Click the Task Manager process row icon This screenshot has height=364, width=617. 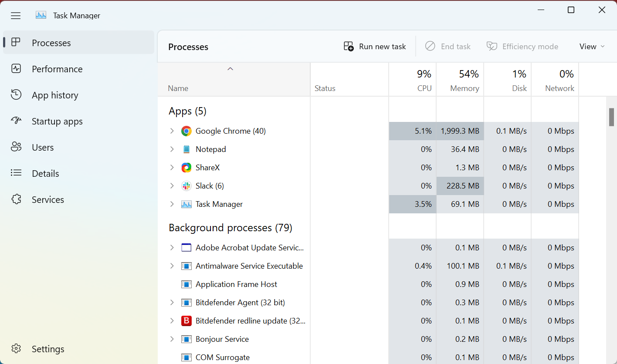click(186, 204)
